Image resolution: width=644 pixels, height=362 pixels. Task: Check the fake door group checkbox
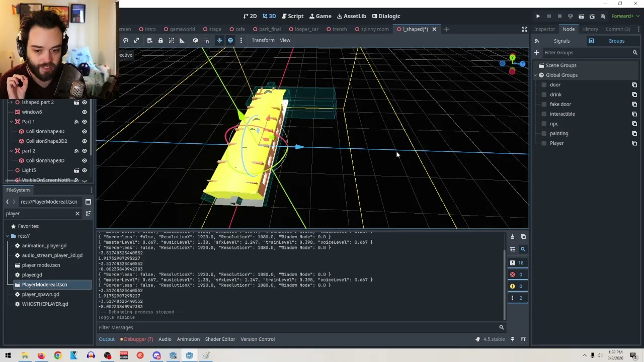click(x=544, y=104)
